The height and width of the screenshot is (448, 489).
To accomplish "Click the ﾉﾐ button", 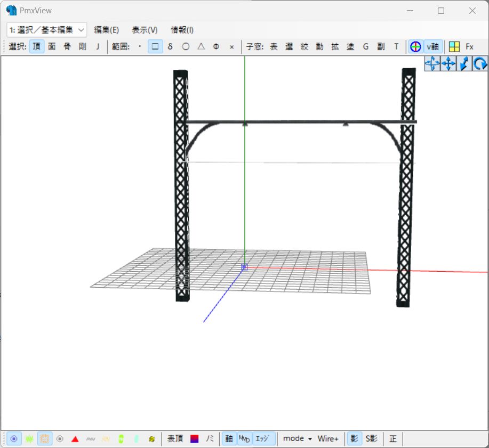I will (x=210, y=439).
